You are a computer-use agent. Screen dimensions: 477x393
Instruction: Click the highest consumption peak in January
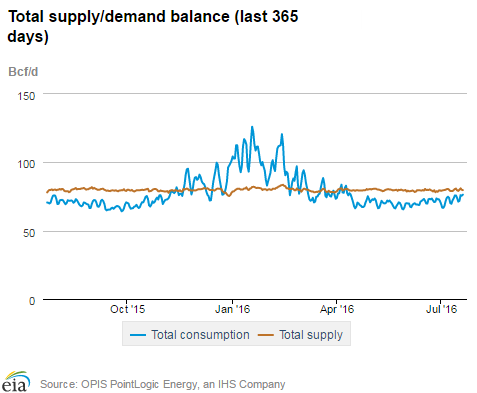252,127
